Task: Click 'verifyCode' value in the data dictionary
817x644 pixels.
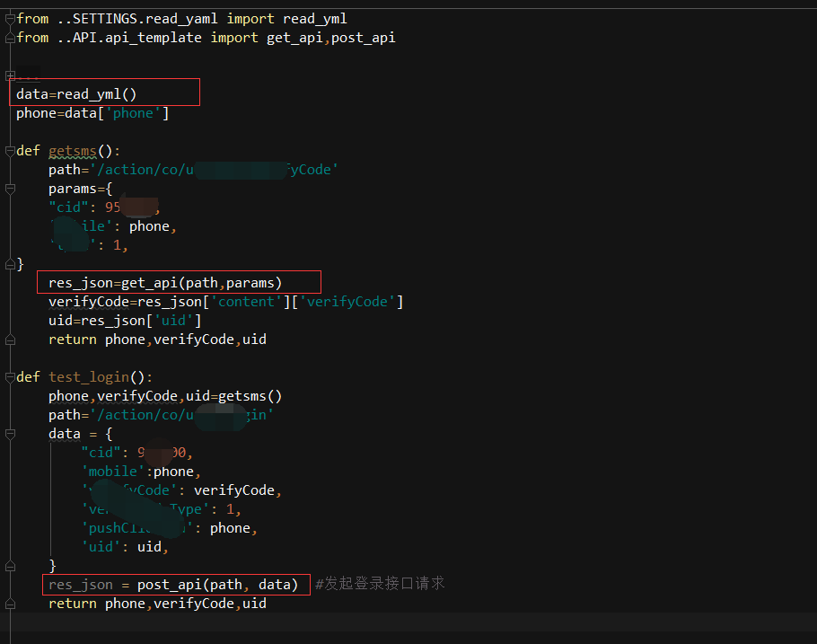Action: [x=234, y=490]
